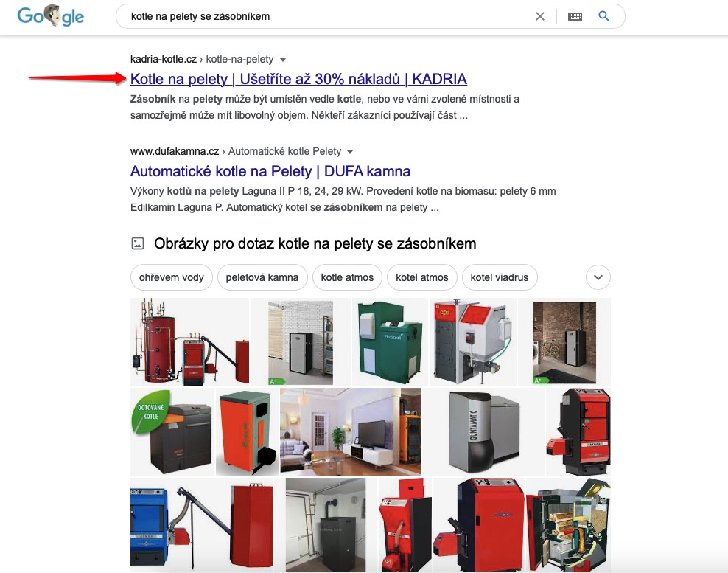Image resolution: width=728 pixels, height=573 pixels.
Task: Open the DUFA kamna Automatické kotle link
Action: 270,171
